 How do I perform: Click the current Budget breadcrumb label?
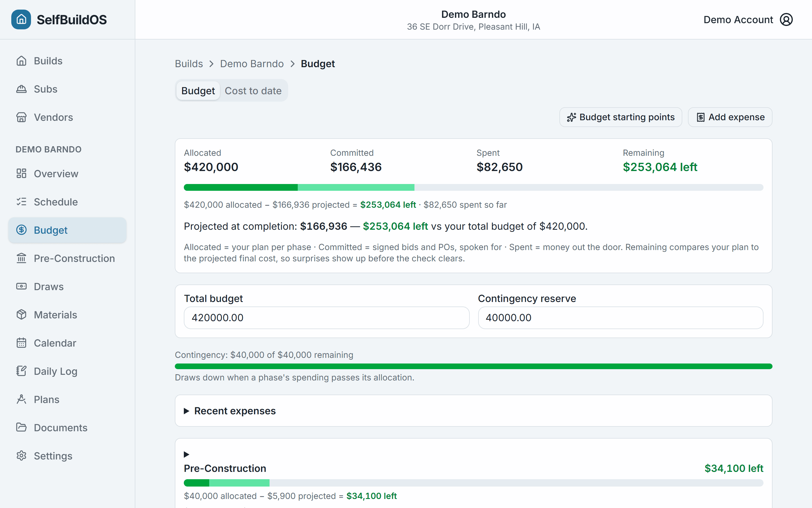click(x=318, y=64)
